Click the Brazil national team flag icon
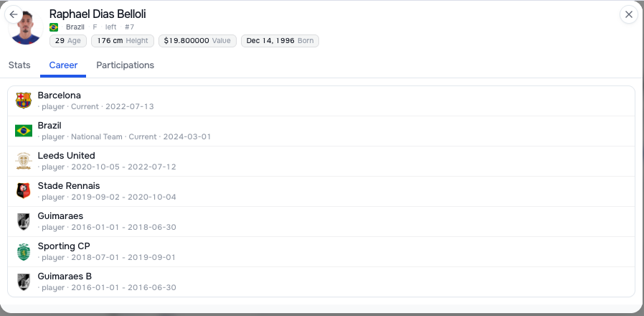This screenshot has width=644, height=316. point(24,131)
